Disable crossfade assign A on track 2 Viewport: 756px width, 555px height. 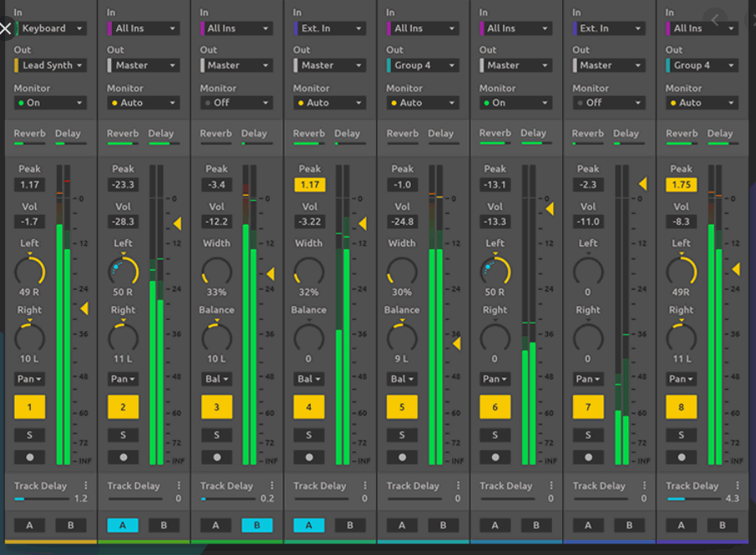coord(123,525)
